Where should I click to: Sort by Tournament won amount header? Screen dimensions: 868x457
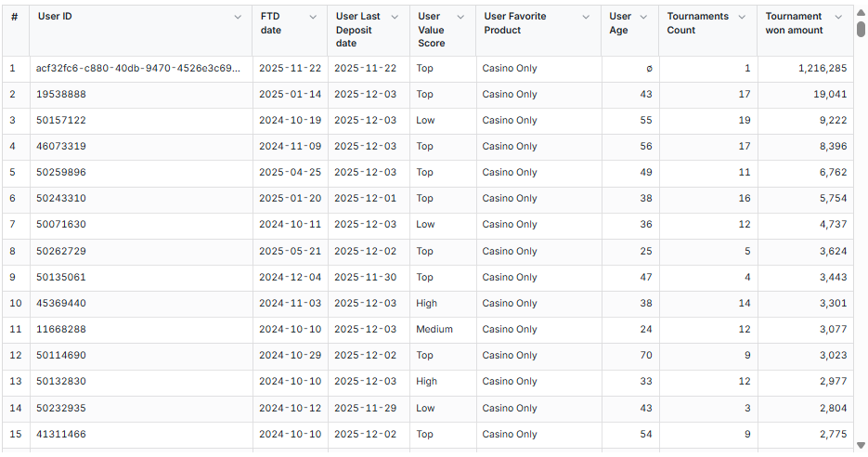click(x=794, y=23)
